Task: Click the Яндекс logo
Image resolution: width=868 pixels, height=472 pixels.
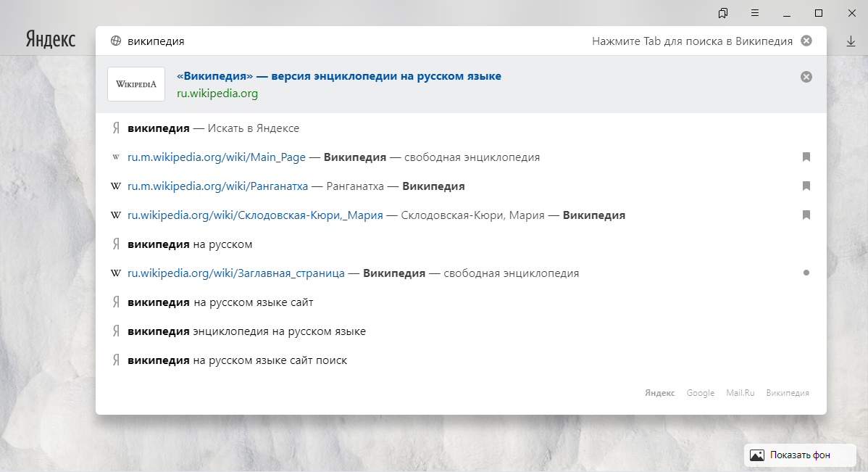Action: pyautogui.click(x=51, y=39)
